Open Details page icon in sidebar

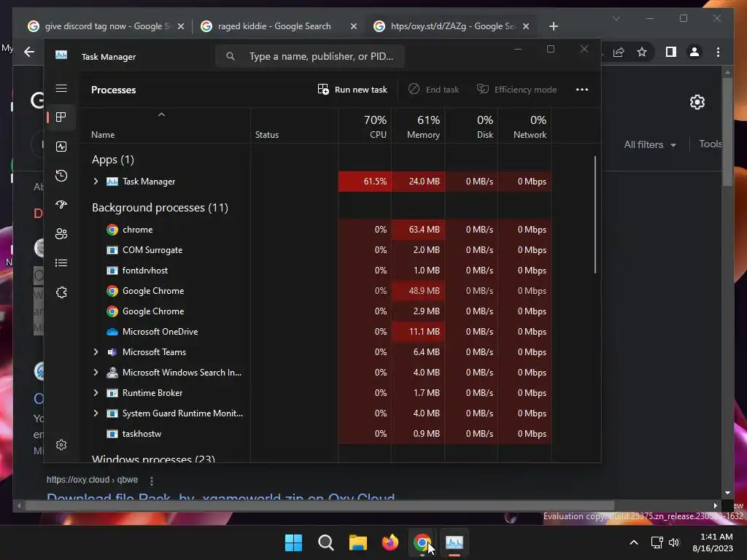(x=61, y=262)
